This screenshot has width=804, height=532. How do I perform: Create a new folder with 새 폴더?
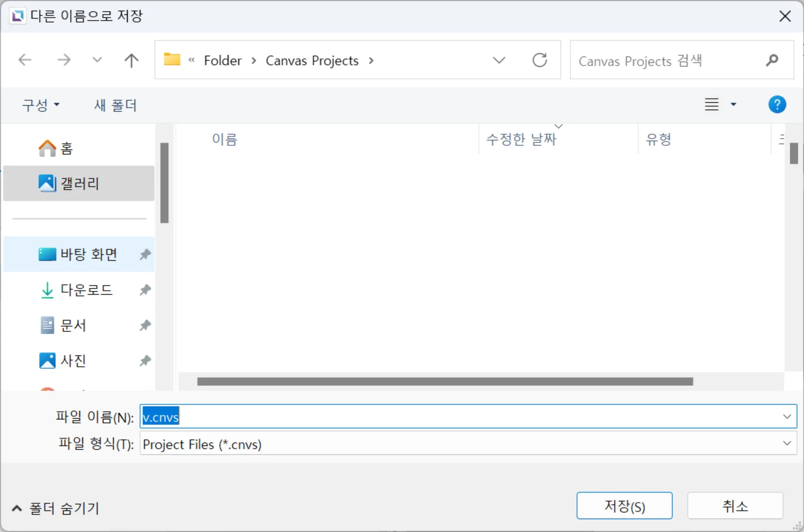(115, 105)
